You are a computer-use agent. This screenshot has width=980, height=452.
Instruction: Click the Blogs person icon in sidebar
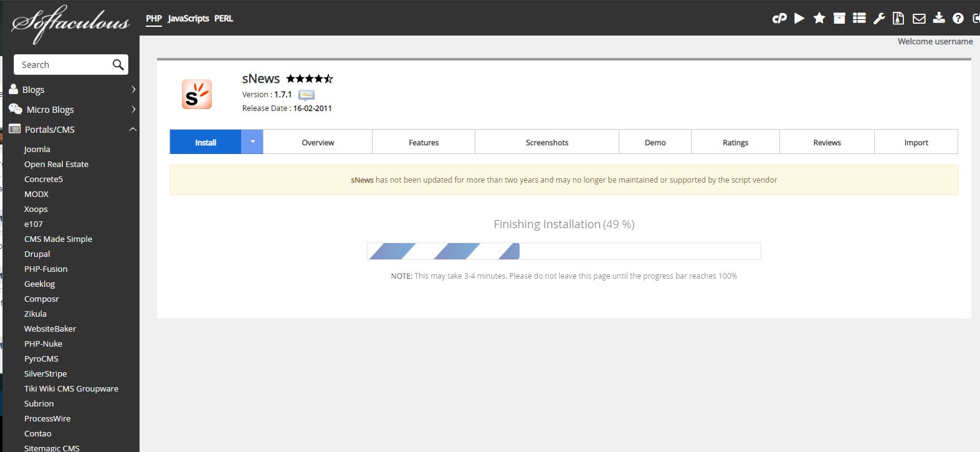[14, 89]
